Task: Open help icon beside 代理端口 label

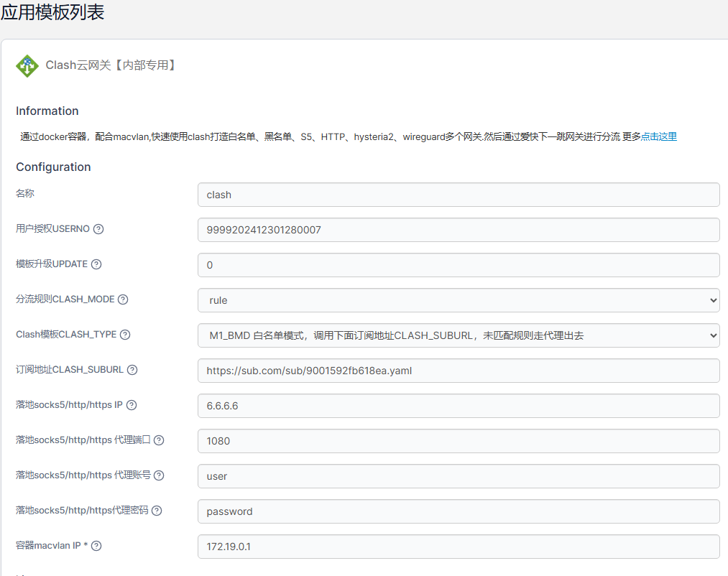Action: [159, 440]
